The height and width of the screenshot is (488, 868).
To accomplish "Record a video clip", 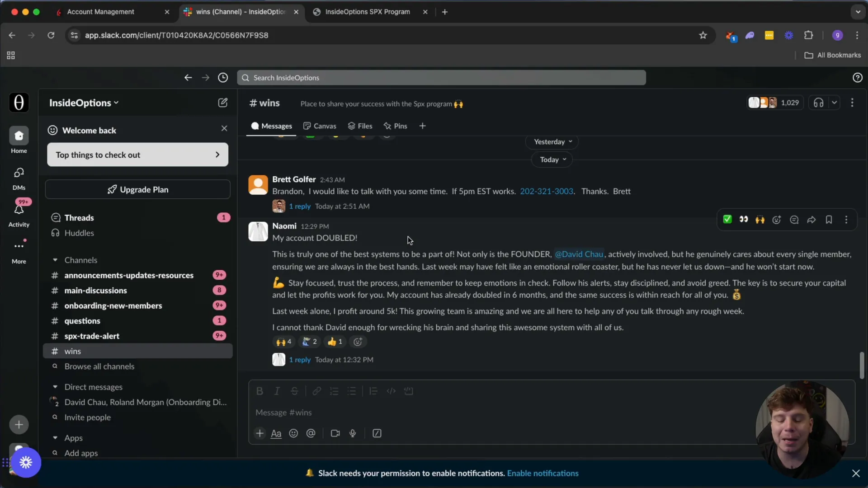I will tap(335, 433).
